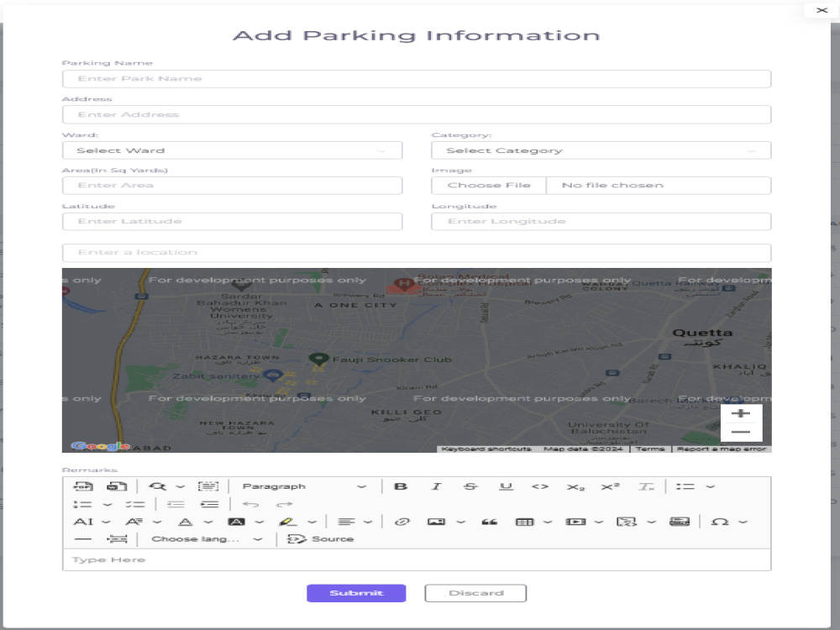Click the redo arrow
Image resolution: width=840 pixels, height=630 pixels.
(x=284, y=504)
